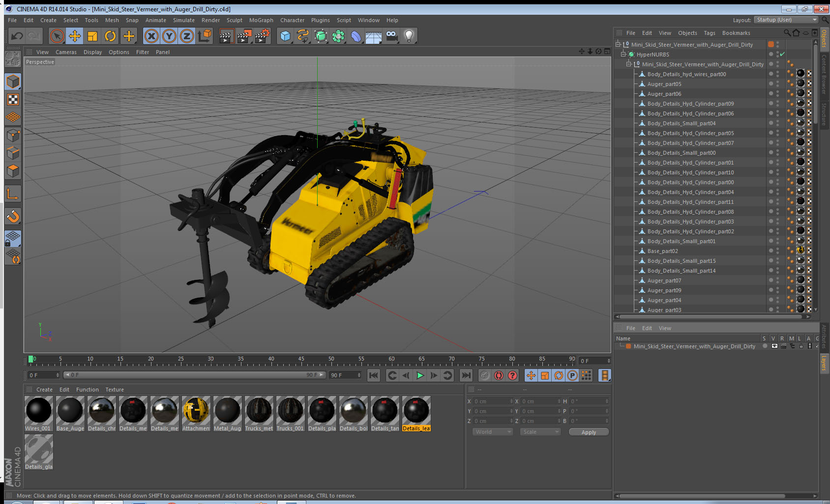
Task: Click the Undo arrow in the toolbar
Action: click(x=17, y=36)
